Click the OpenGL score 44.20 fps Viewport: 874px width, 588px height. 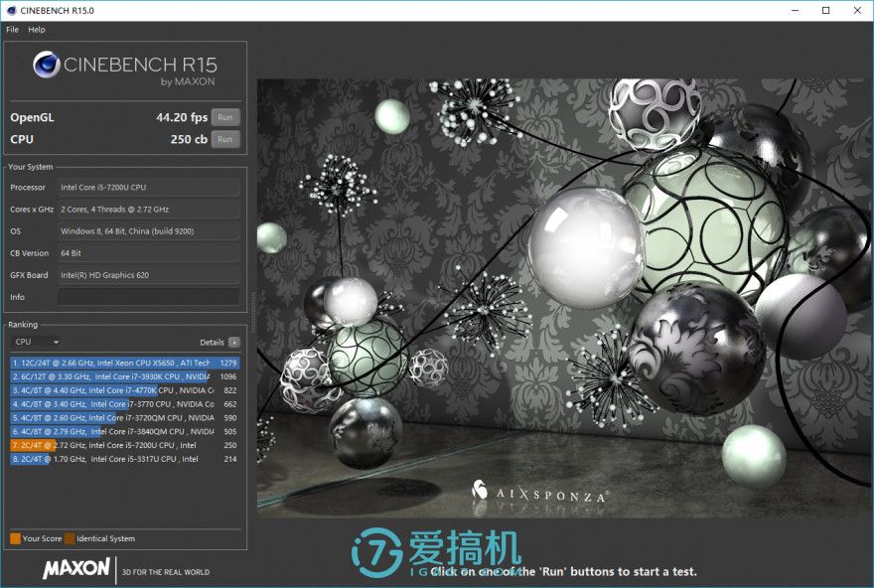click(182, 117)
